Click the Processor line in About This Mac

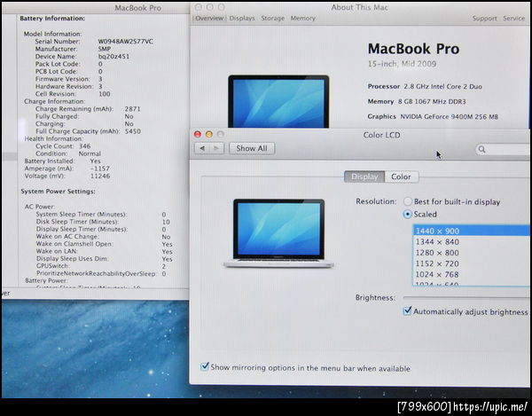pyautogui.click(x=425, y=87)
